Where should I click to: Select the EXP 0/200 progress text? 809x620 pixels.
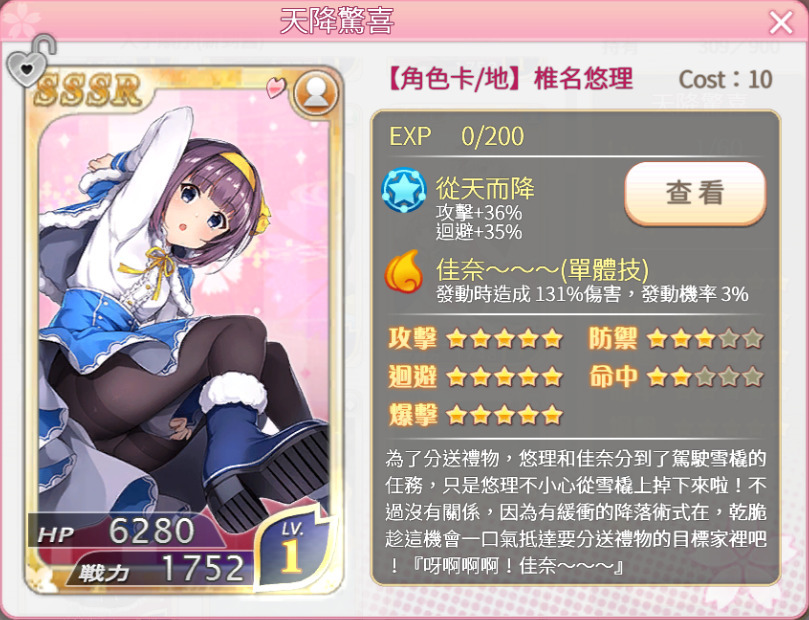click(457, 137)
